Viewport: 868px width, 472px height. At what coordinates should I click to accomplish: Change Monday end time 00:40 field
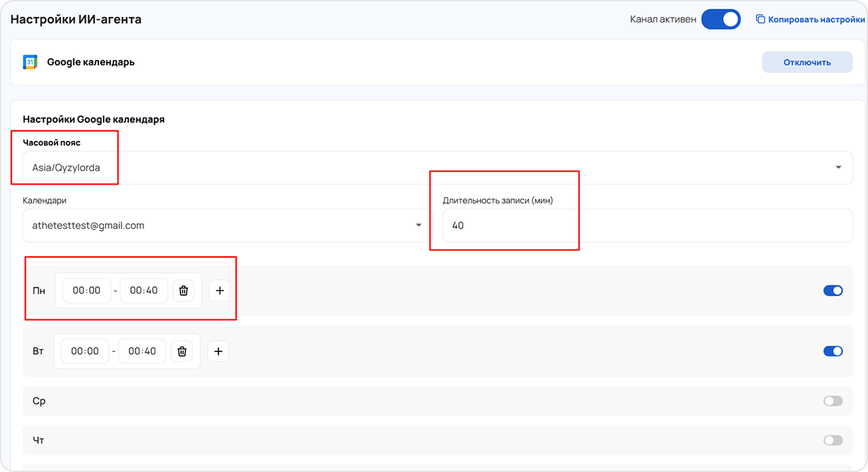coord(144,291)
